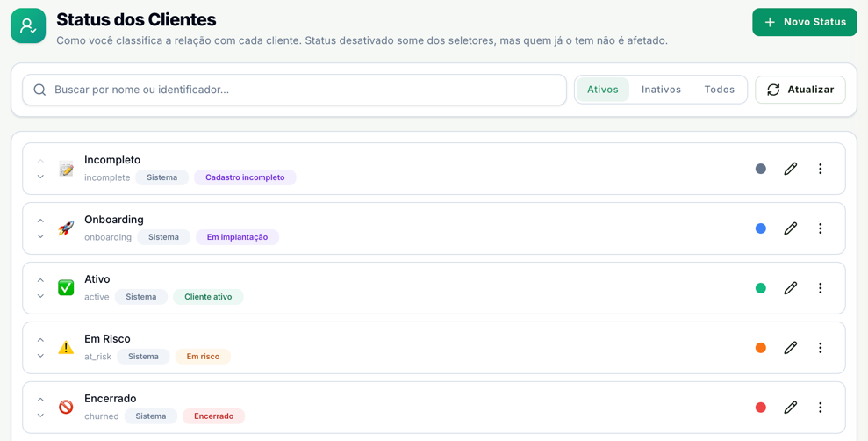868x441 pixels.
Task: Click the Em Risco status name
Action: [107, 339]
